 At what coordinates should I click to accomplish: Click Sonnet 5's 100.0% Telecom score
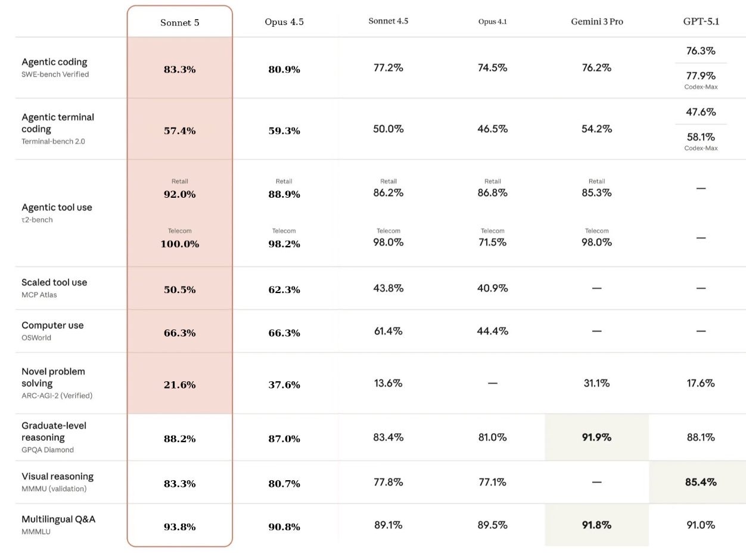click(x=179, y=244)
